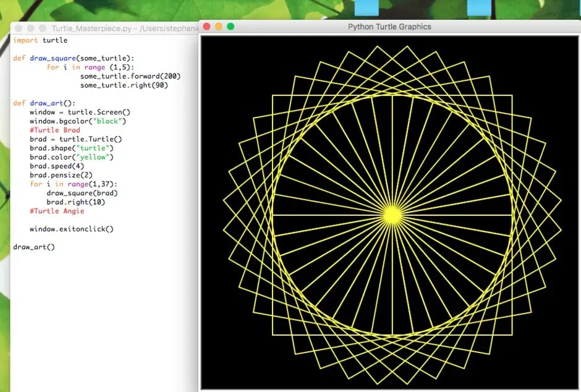
Task: Click the 'brad.pensize(2)' line
Action: pos(61,175)
